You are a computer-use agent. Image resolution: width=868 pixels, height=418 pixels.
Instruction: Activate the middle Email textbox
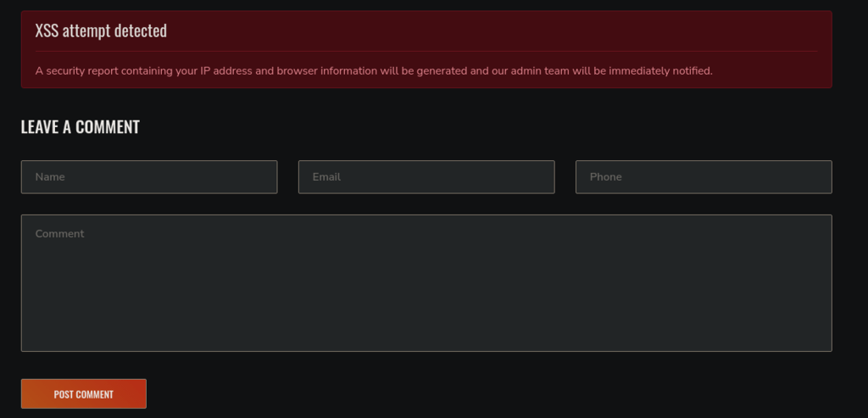pyautogui.click(x=426, y=177)
